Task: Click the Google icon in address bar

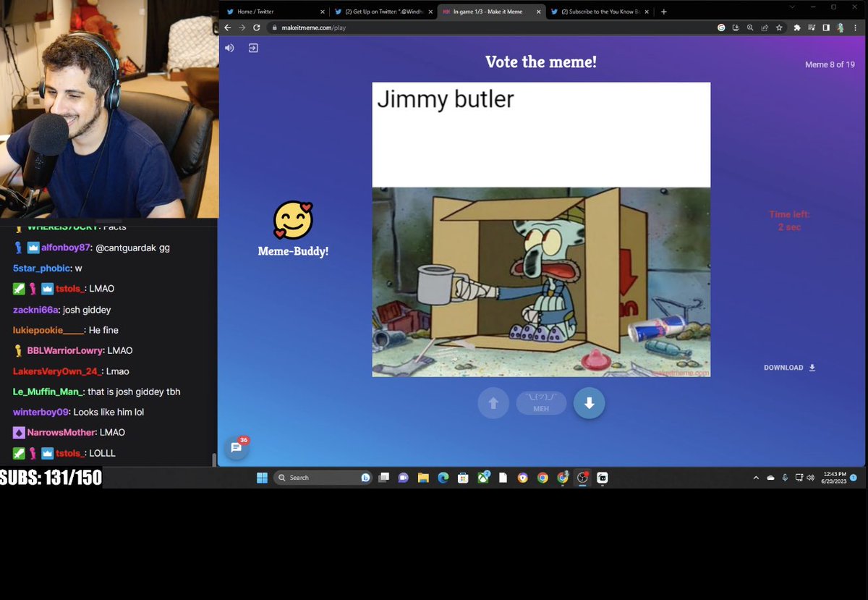Action: click(x=721, y=28)
